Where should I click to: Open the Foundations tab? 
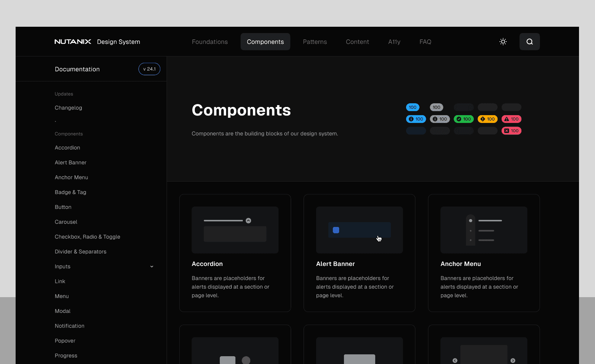210,42
